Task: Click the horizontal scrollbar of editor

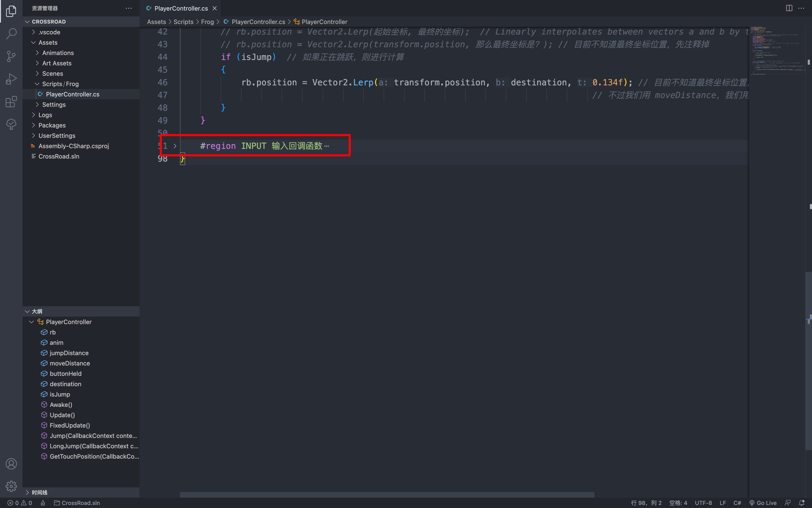Action: pos(387,495)
